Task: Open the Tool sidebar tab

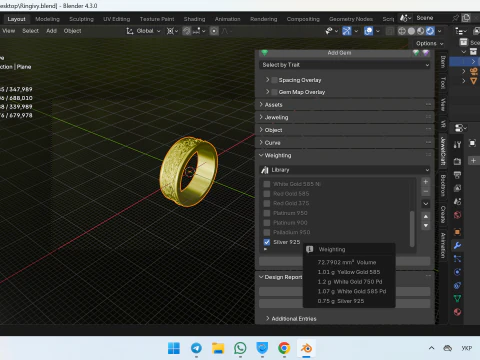Action: (x=443, y=83)
